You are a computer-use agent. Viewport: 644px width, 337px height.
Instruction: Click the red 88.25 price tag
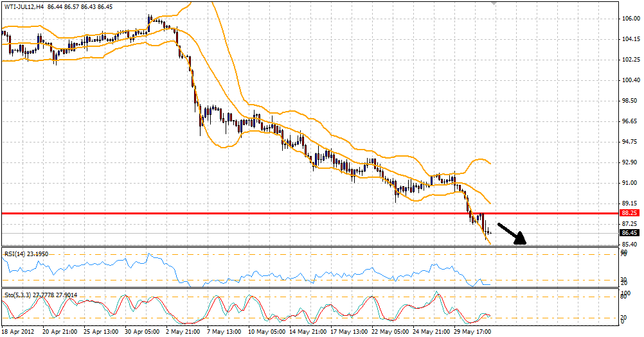[630, 213]
